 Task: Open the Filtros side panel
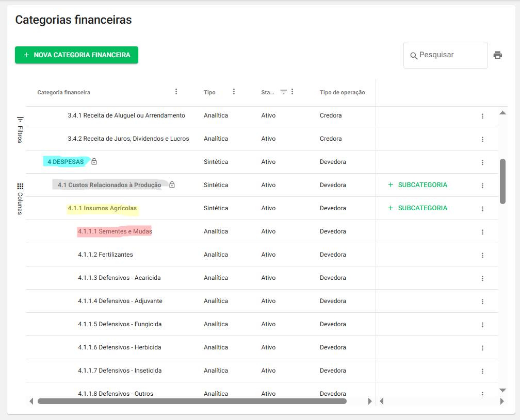pyautogui.click(x=20, y=129)
